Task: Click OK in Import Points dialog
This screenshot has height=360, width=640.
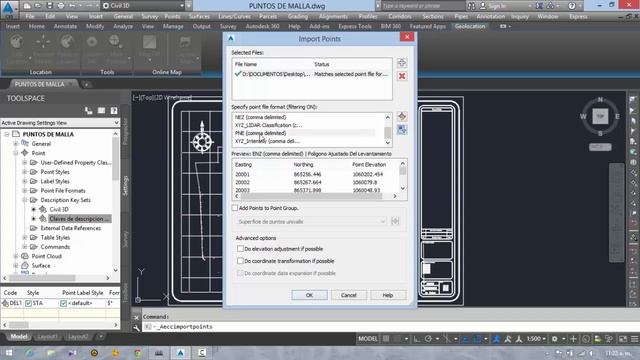Action: tap(309, 295)
